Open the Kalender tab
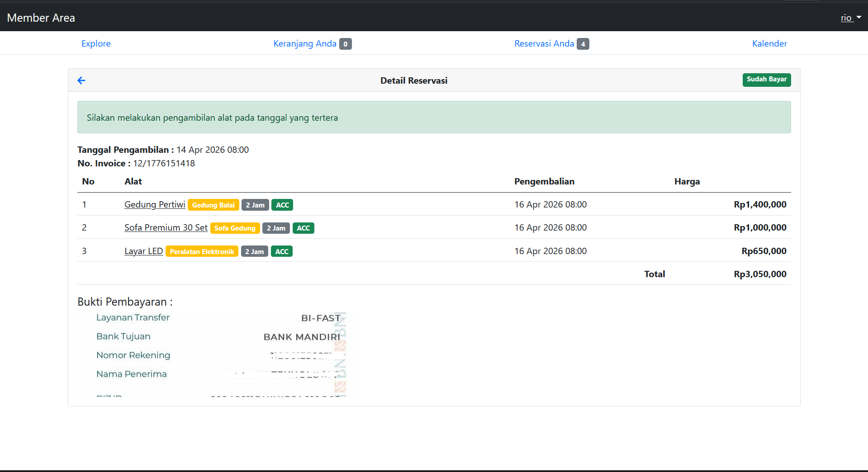Screen dimensions: 868x472 (769, 43)
